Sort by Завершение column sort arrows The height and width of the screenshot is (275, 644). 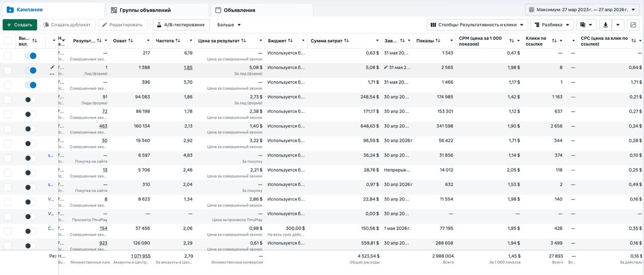point(402,41)
